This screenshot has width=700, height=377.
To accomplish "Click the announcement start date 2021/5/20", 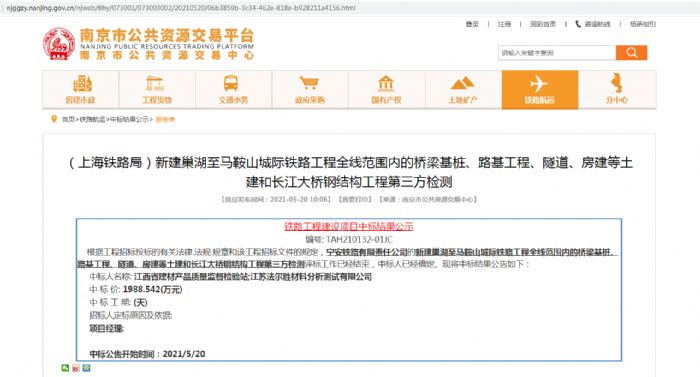I will pos(184,354).
